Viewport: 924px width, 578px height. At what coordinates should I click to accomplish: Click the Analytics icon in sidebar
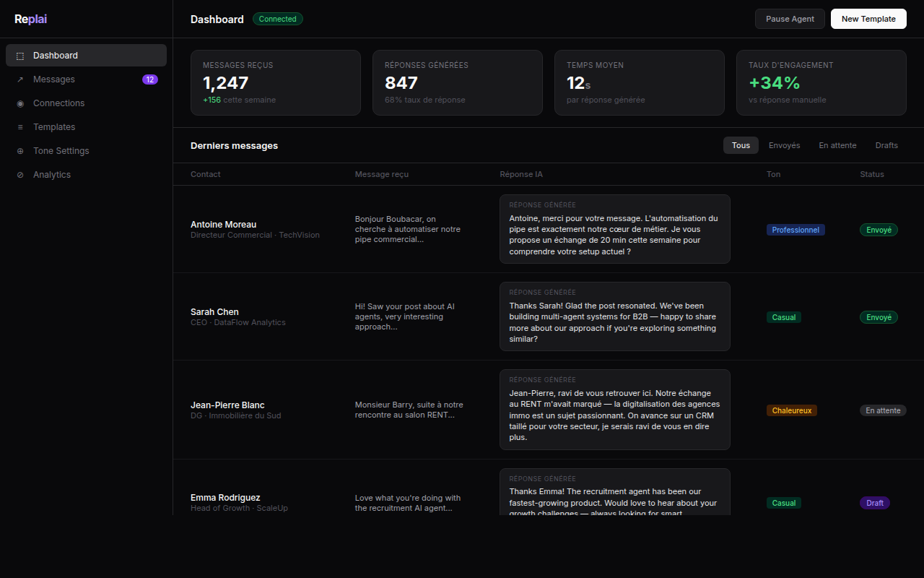coord(20,175)
